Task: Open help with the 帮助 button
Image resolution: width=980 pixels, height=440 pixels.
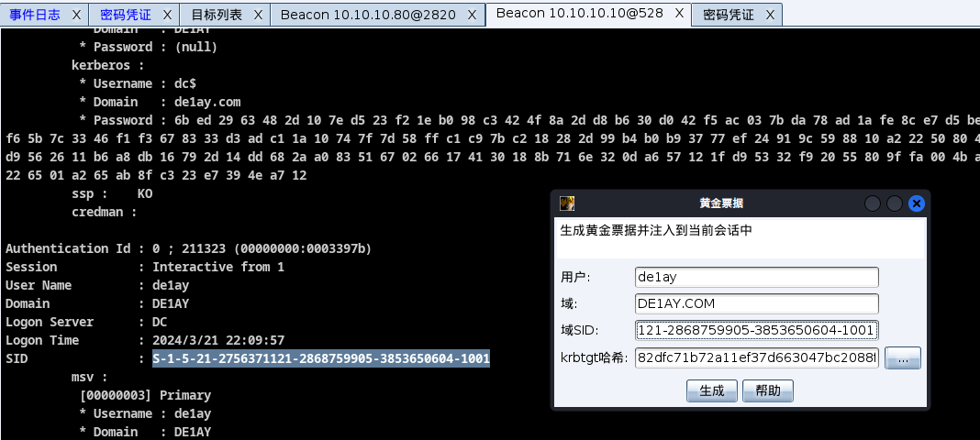Action: 768,390
